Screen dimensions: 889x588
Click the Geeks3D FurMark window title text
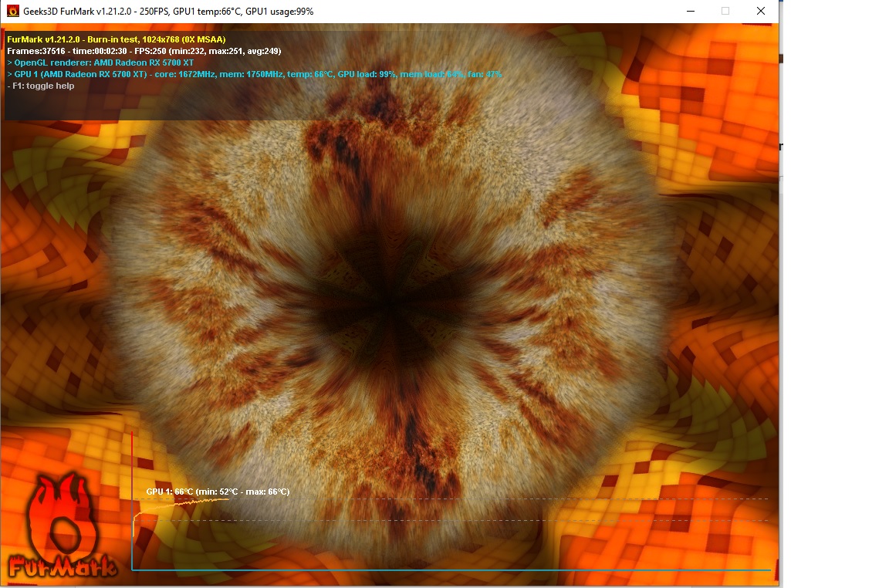168,12
